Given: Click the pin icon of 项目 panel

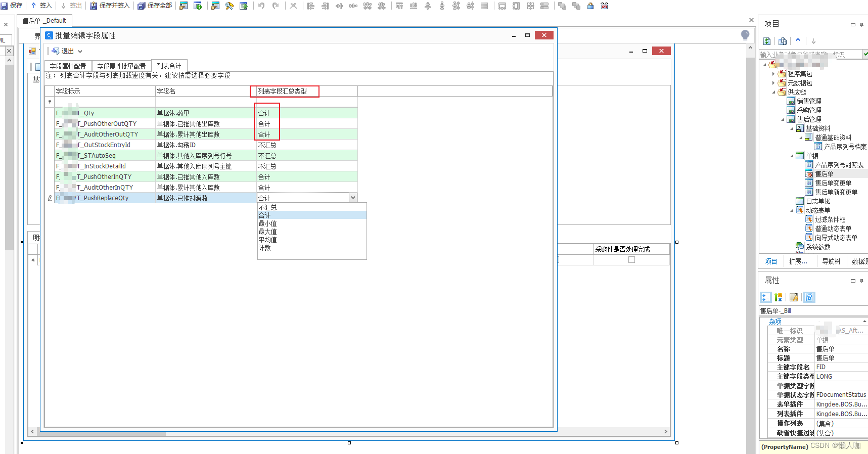Looking at the screenshot, I should pyautogui.click(x=862, y=24).
